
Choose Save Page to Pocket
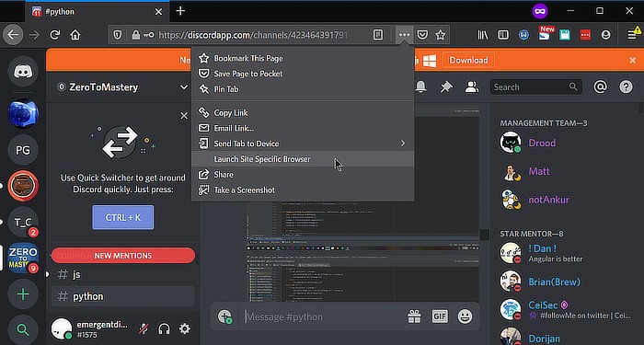(303, 74)
